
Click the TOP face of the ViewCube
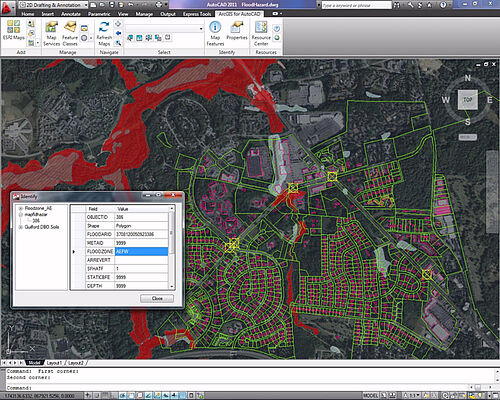pos(468,100)
